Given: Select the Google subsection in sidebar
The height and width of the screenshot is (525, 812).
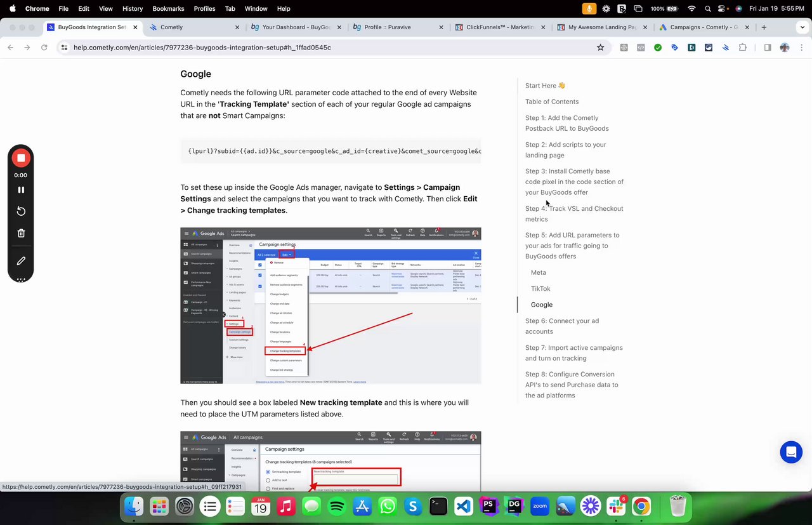Looking at the screenshot, I should 542,305.
